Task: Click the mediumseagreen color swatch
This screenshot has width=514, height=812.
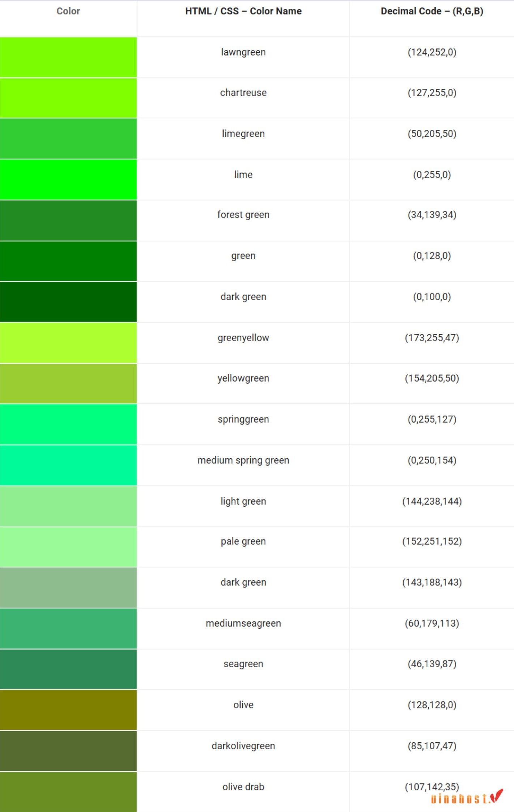Action: [x=68, y=628]
